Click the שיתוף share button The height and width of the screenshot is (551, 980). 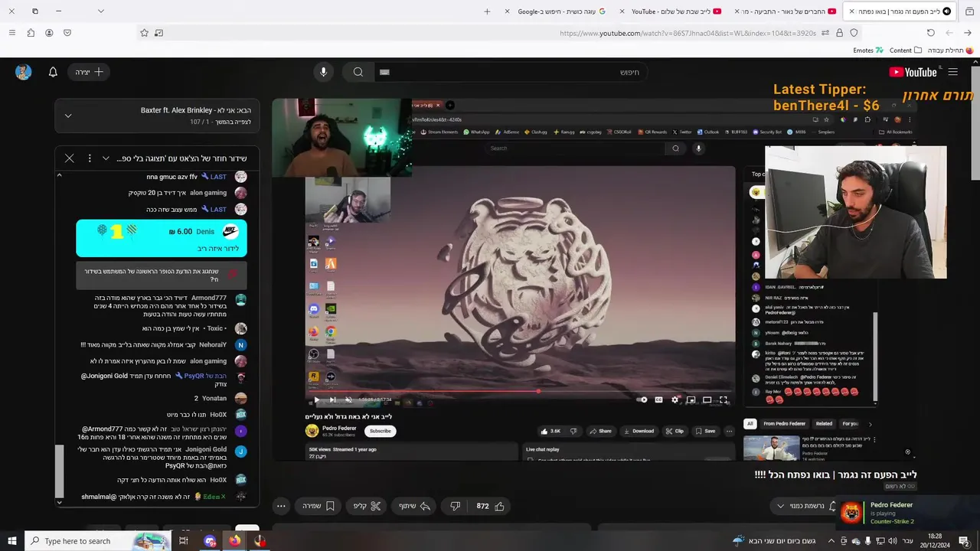click(414, 506)
